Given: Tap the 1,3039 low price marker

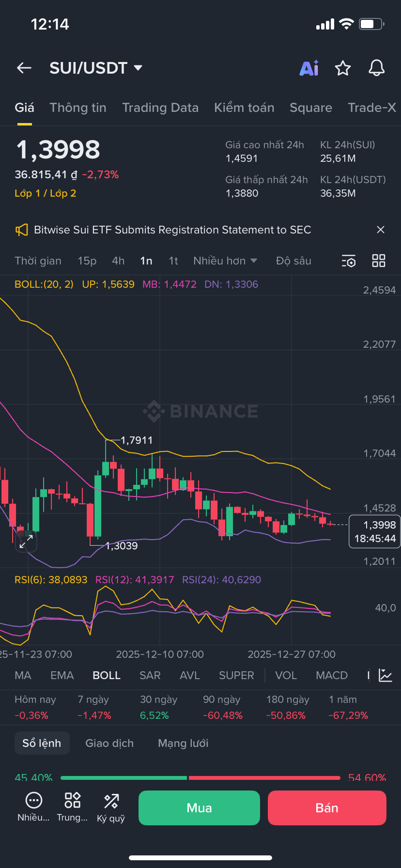Looking at the screenshot, I should pos(122,546).
